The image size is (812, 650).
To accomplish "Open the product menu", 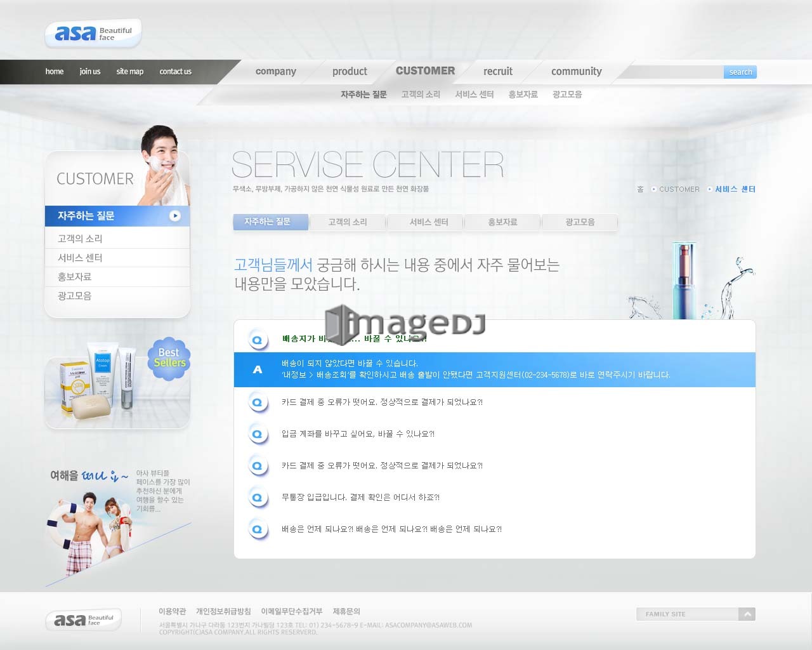I will (x=350, y=71).
